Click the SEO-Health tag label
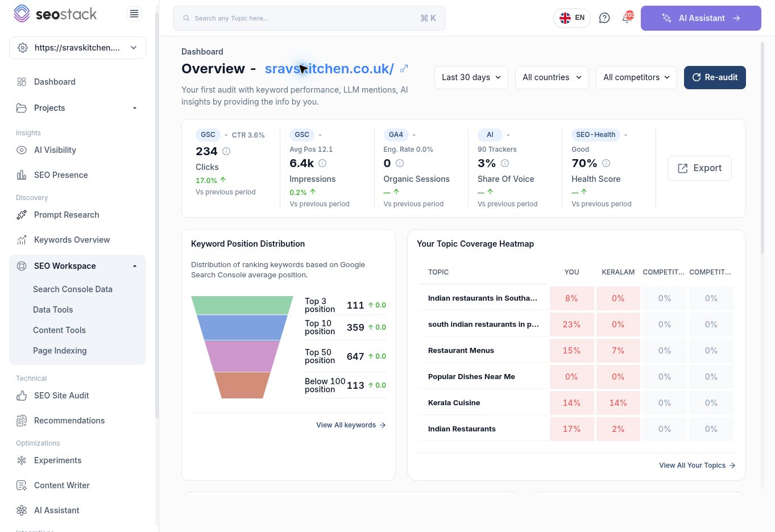The width and height of the screenshot is (775, 532). (595, 135)
